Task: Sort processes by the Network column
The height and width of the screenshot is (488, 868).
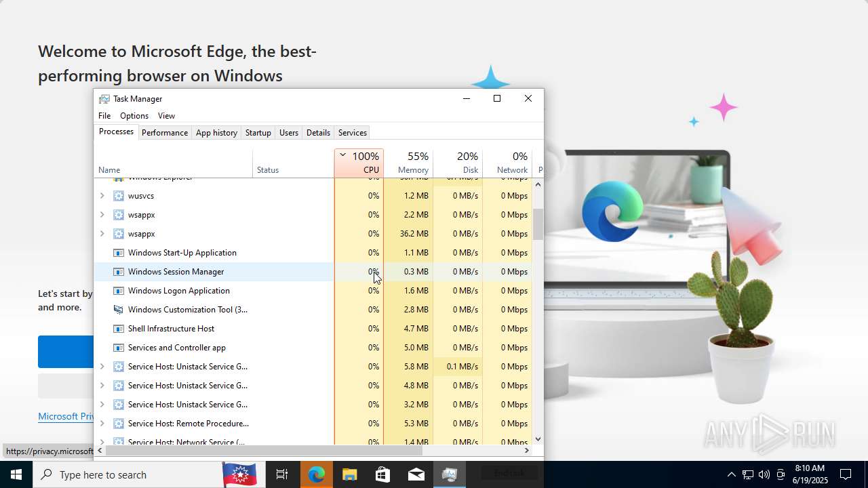Action: pyautogui.click(x=507, y=163)
